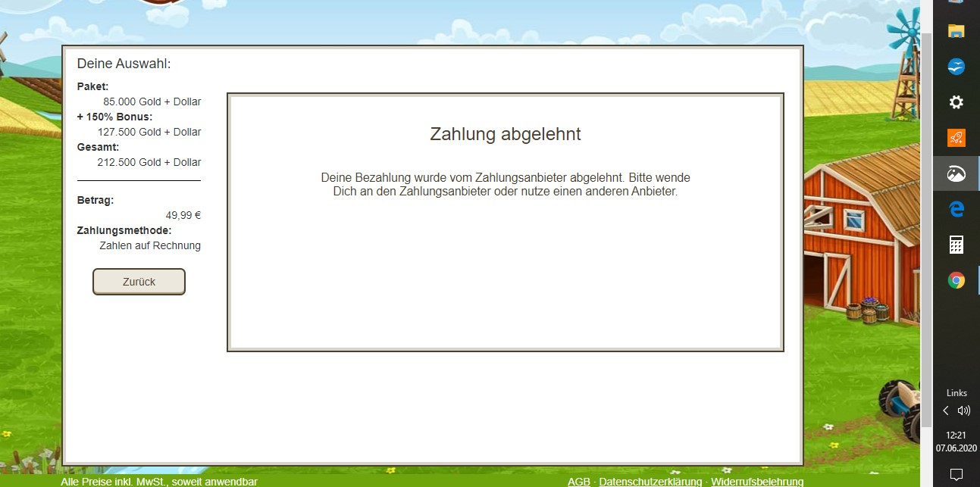The height and width of the screenshot is (487, 980).
Task: Open the AGB link in footer
Action: click(579, 482)
